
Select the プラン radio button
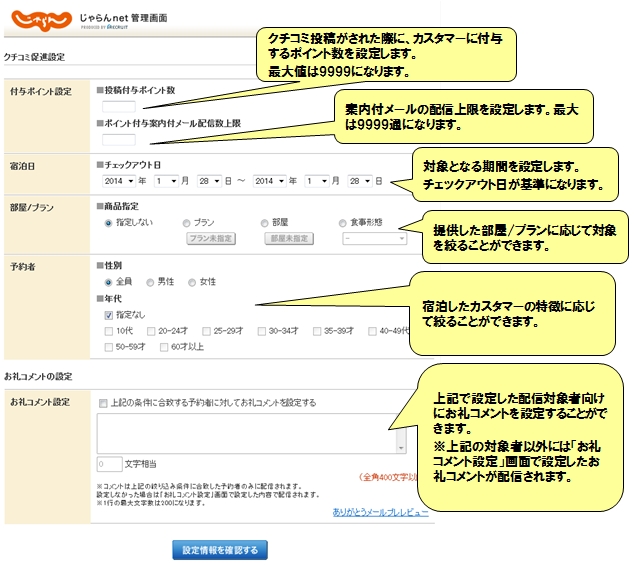(186, 224)
